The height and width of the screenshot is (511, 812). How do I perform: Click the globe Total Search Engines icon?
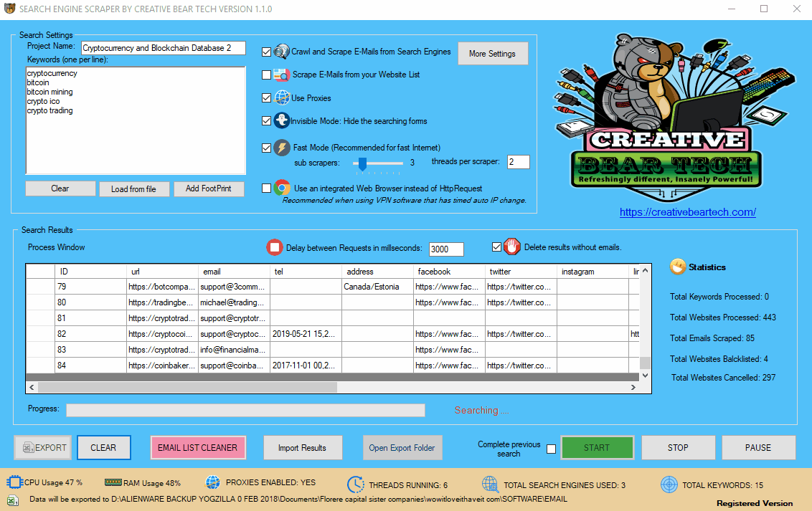489,484
